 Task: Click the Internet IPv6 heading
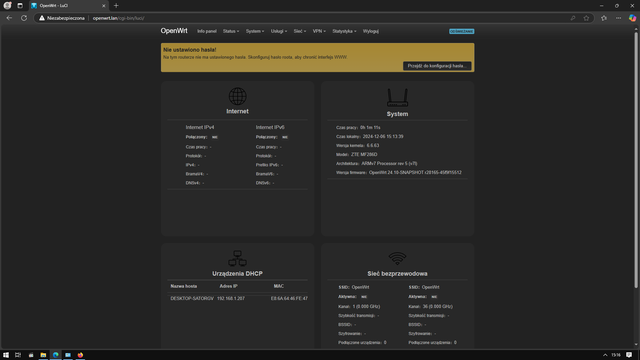coord(270,127)
